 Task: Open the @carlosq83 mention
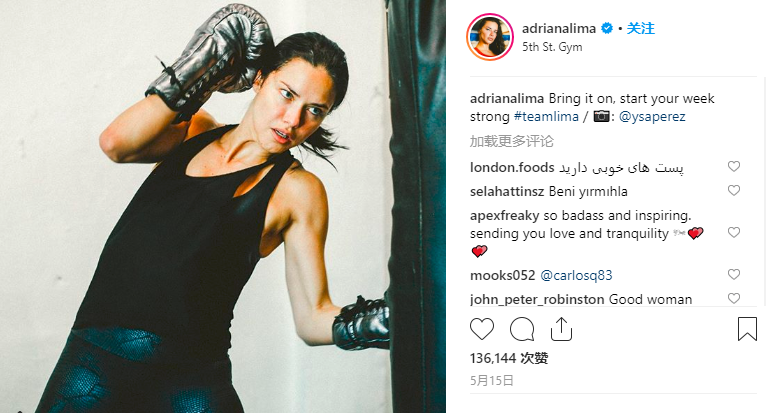576,276
